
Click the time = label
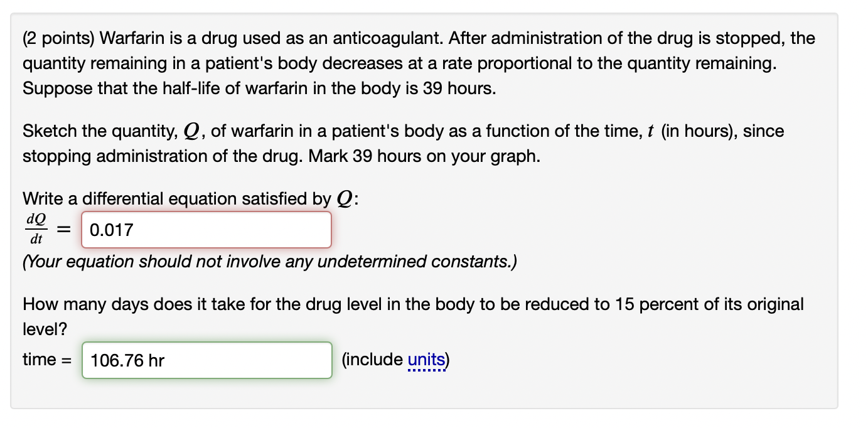pos(48,360)
